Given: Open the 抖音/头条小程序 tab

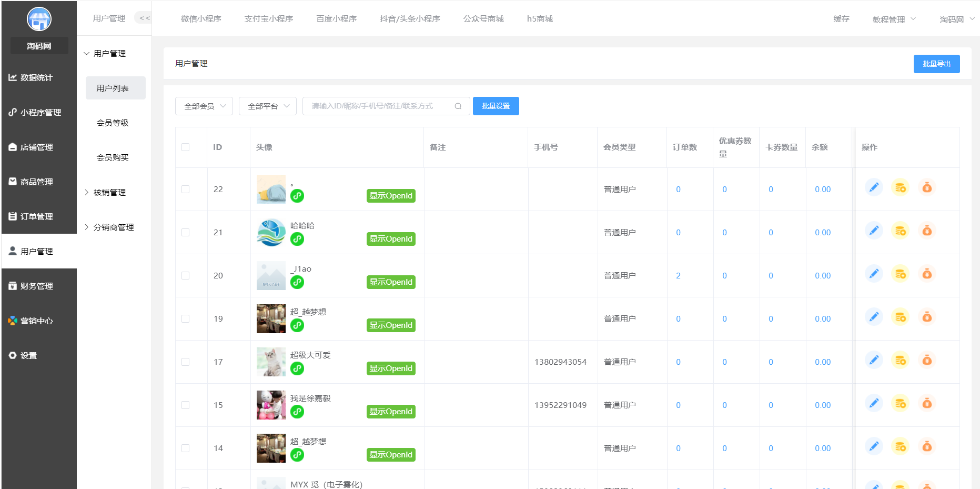Looking at the screenshot, I should [410, 18].
